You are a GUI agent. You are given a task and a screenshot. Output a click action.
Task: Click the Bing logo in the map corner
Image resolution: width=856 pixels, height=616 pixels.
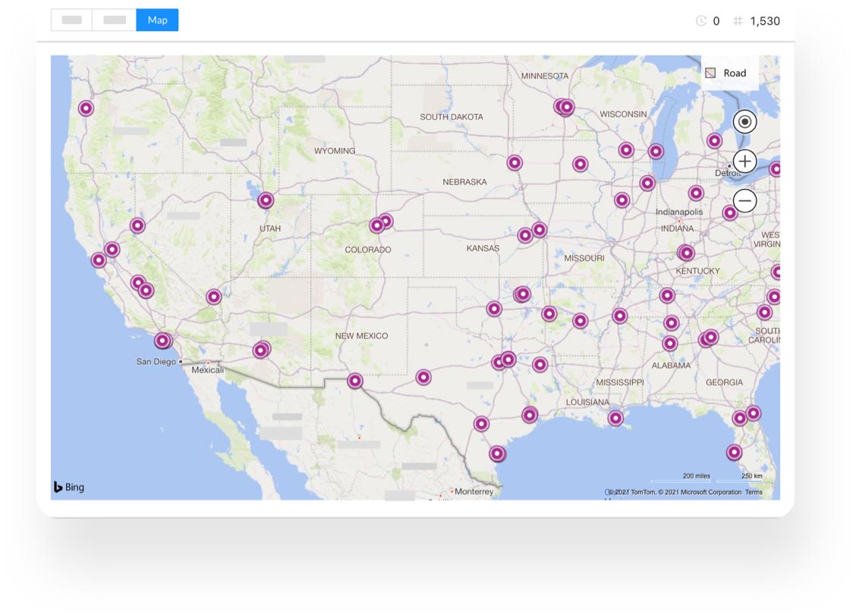[69, 486]
